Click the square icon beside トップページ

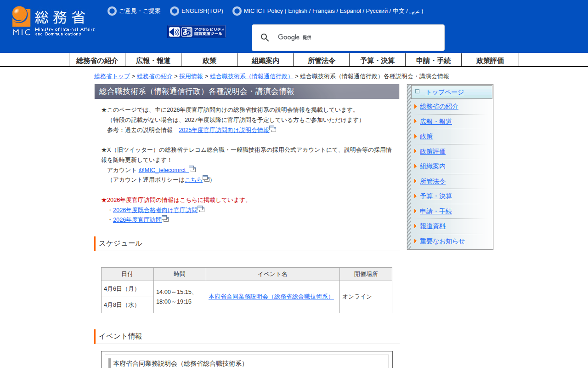coord(417,92)
